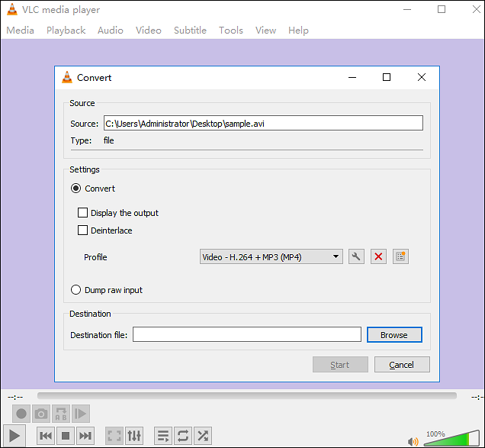
Task: Toggle the loop/repeat icon
Action: pyautogui.click(x=183, y=436)
